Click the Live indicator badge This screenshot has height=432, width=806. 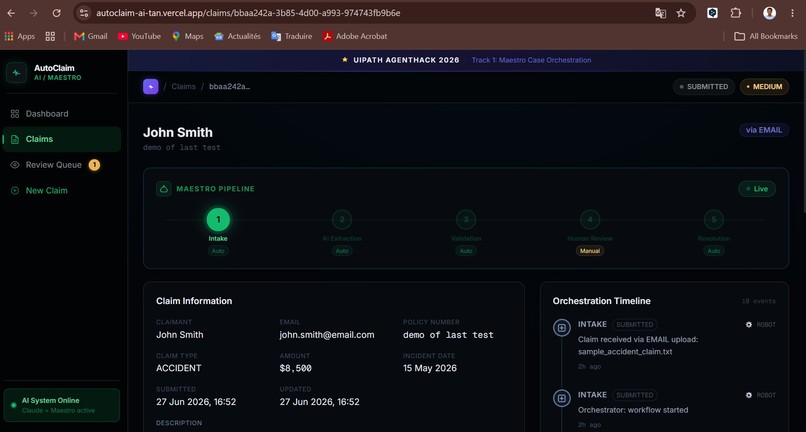757,189
